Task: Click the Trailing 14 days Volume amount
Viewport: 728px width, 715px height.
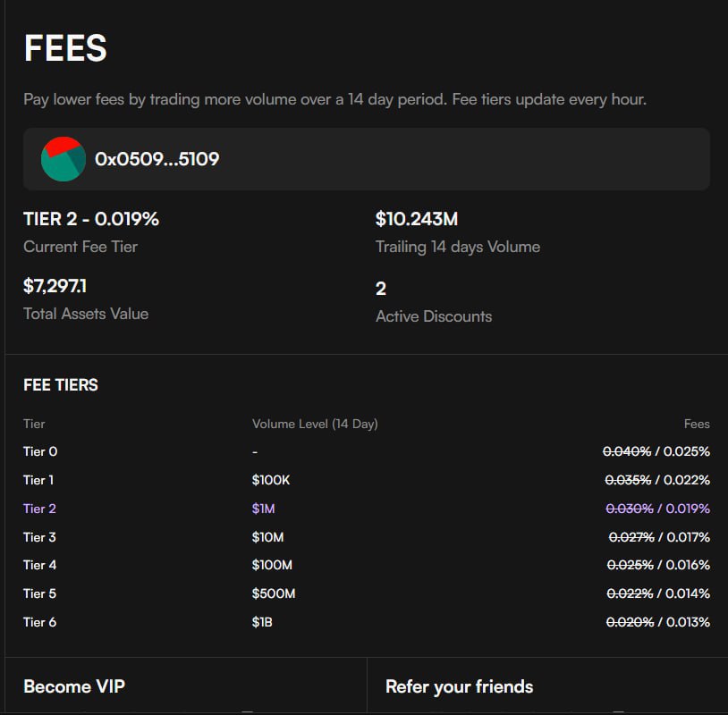Action: [x=416, y=219]
